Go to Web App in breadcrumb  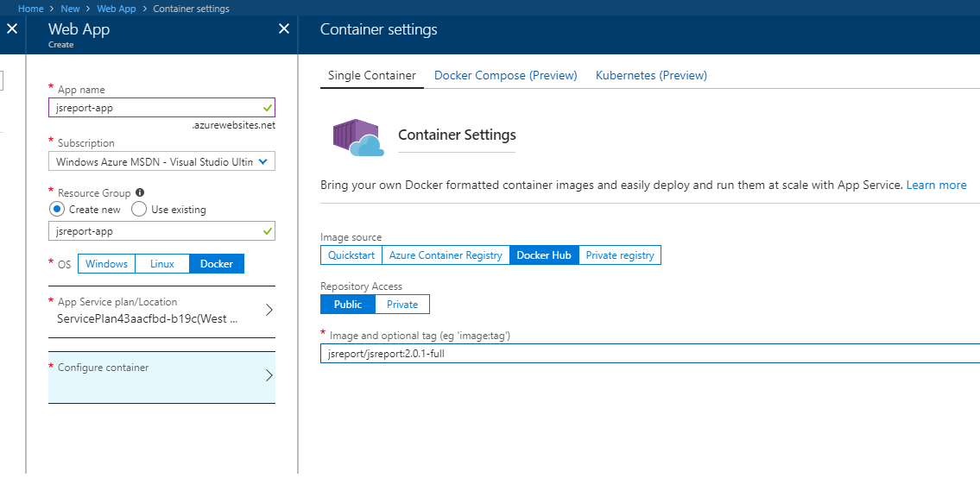(x=117, y=9)
